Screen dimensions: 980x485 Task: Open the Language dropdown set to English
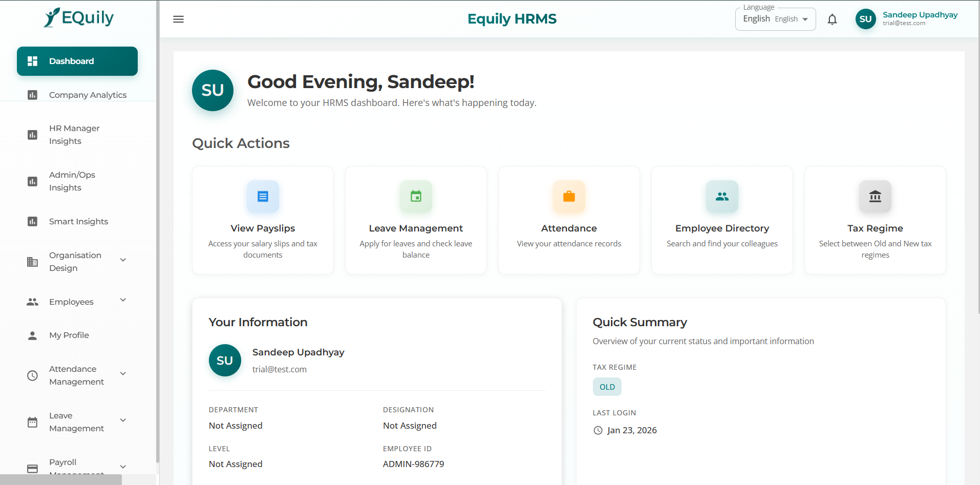coord(775,19)
